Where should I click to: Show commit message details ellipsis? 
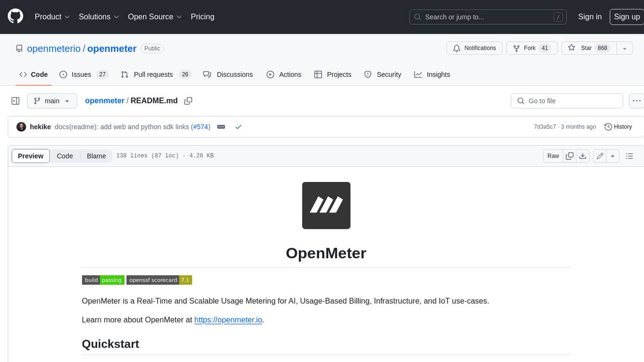(x=221, y=127)
